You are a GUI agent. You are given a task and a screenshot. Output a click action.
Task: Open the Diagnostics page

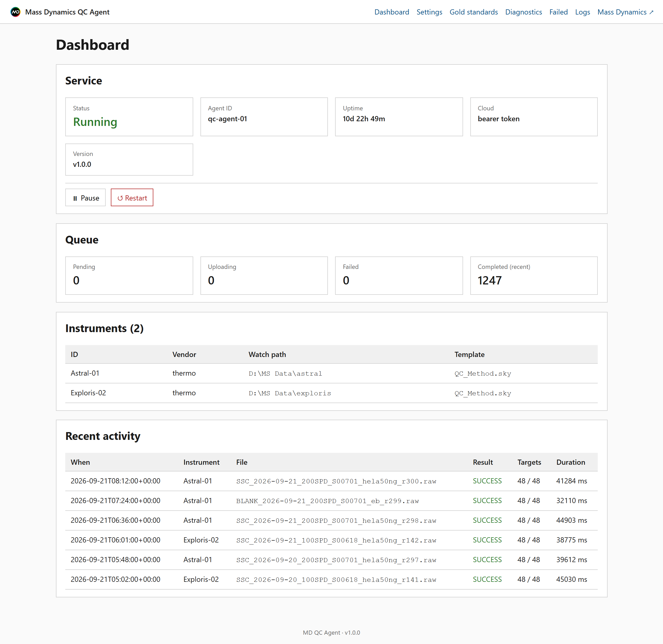click(x=523, y=12)
